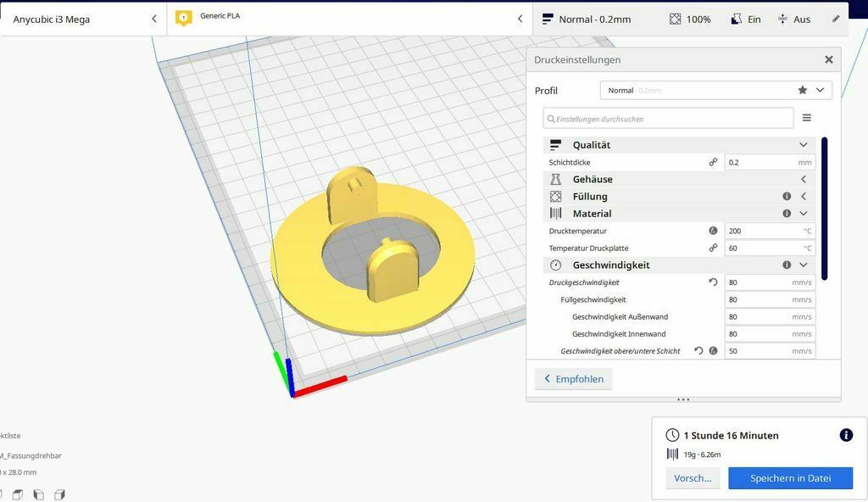Click the chain link icon beside Schichtdicke
868x502 pixels.
[x=713, y=161]
